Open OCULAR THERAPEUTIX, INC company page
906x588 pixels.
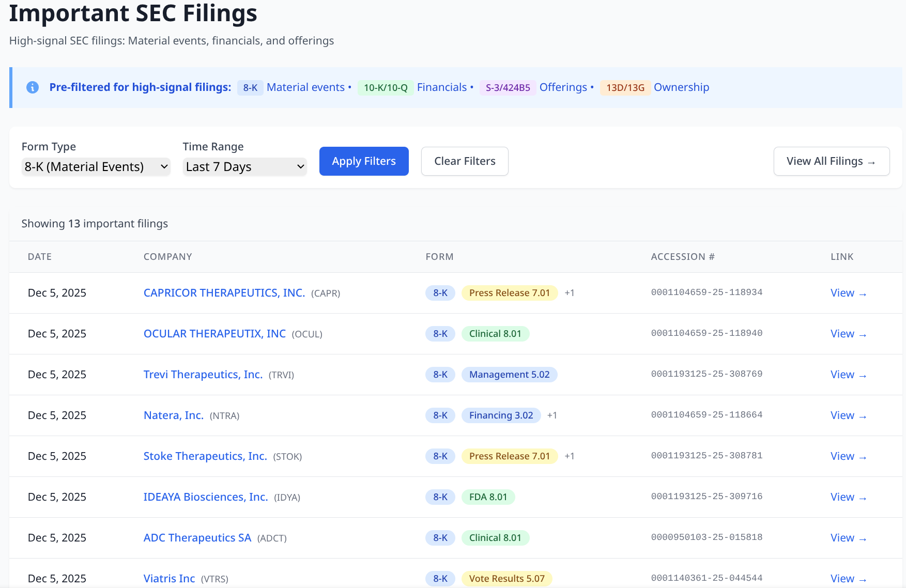click(x=214, y=333)
